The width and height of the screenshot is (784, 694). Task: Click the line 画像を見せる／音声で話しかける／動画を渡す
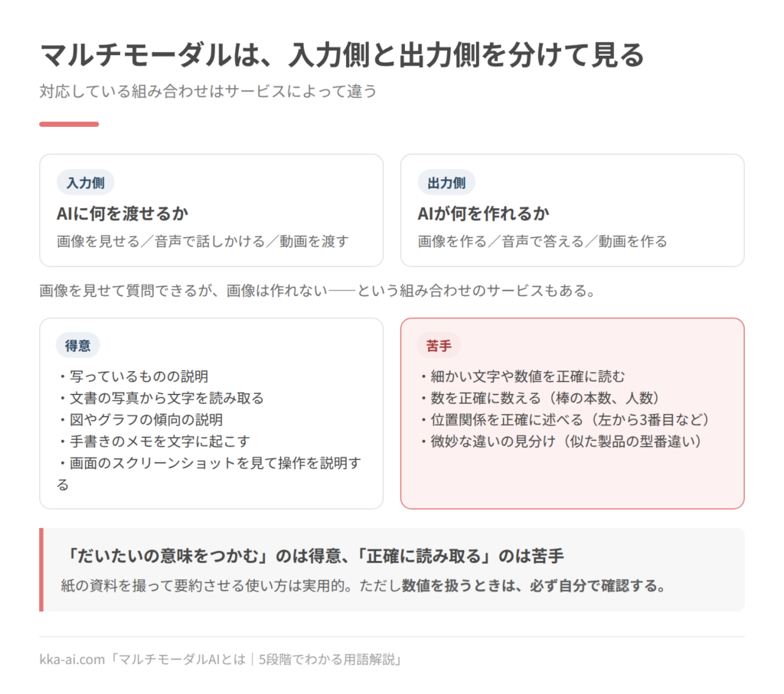[202, 241]
